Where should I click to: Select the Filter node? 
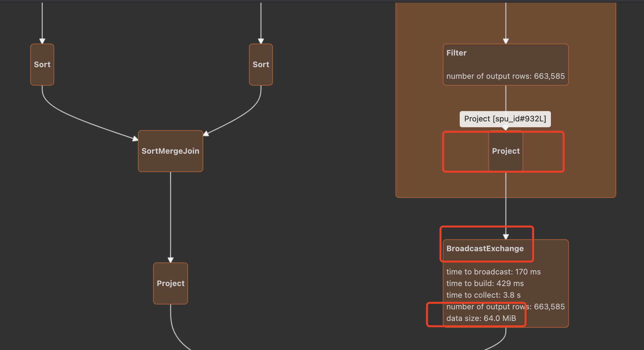(506, 65)
